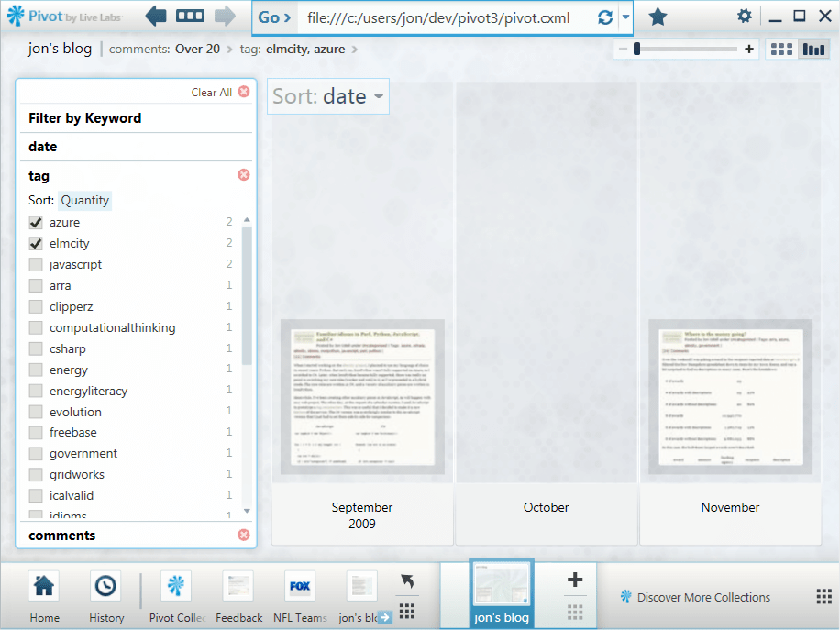
Task: Go back with the left arrow
Action: 156,17
